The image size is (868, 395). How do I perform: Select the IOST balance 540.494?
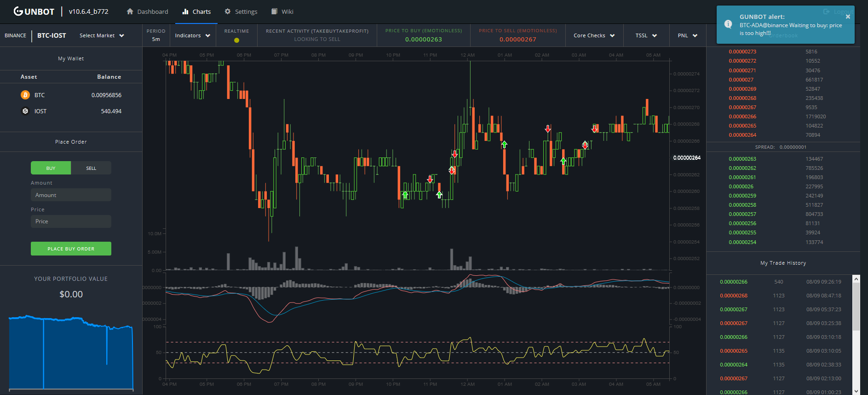[x=111, y=111]
